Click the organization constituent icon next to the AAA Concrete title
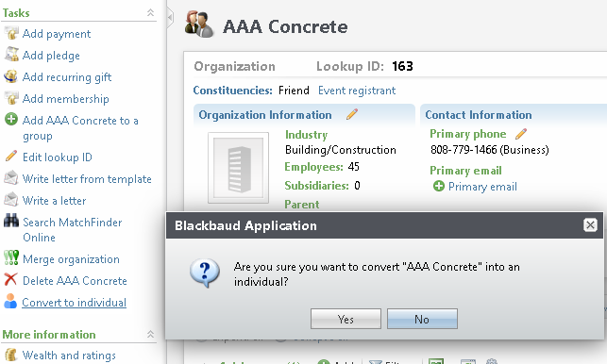 [x=199, y=25]
